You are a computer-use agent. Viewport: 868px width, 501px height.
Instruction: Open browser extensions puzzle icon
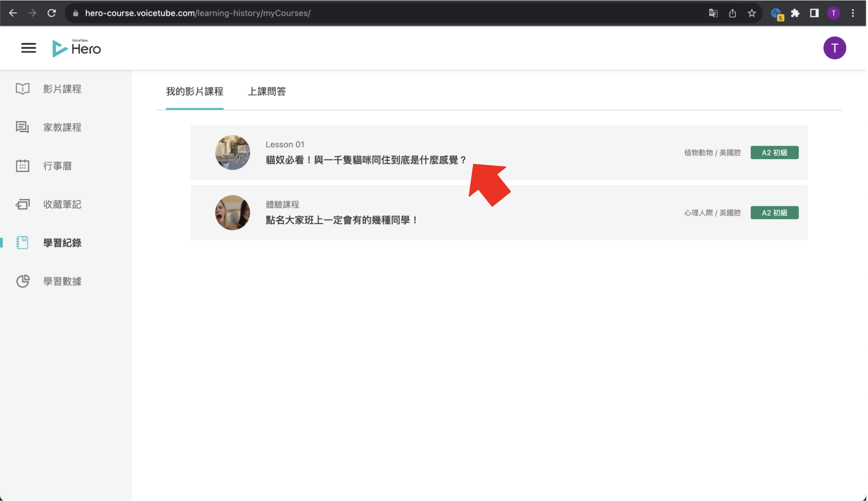point(795,13)
